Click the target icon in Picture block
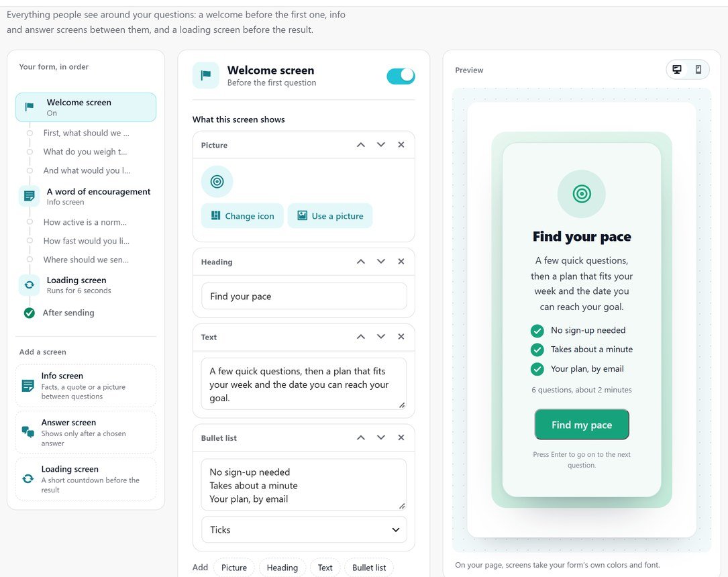The width and height of the screenshot is (728, 577). click(x=217, y=182)
